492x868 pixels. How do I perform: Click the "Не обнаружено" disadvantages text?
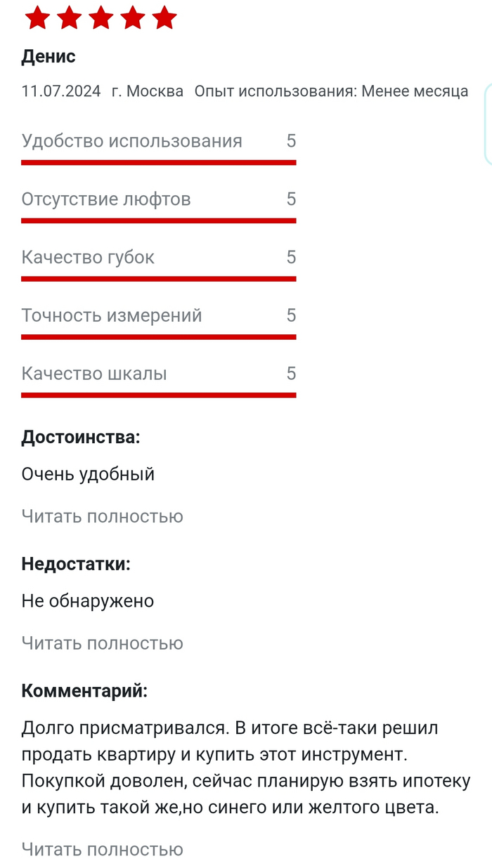tap(88, 601)
